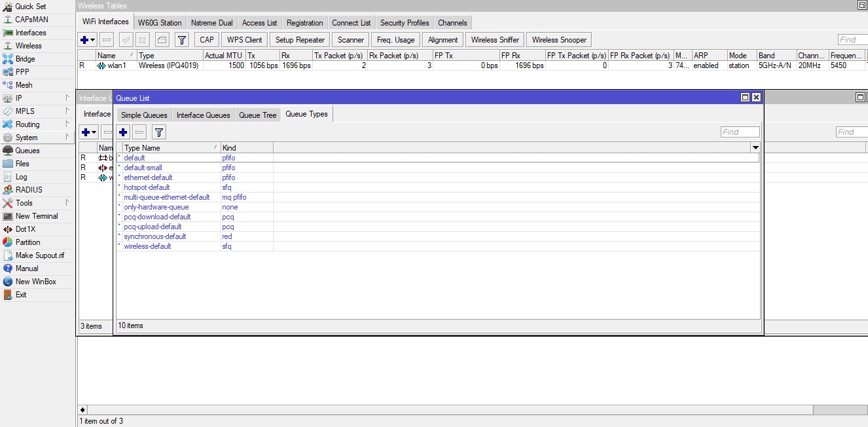Click Wireless Snooper button

pyautogui.click(x=559, y=40)
